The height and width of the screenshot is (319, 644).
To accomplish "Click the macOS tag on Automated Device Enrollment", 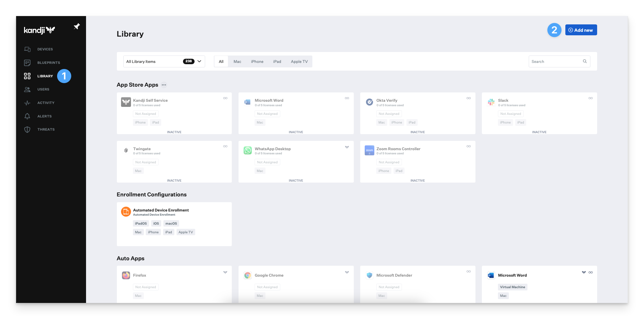I will [x=171, y=224].
